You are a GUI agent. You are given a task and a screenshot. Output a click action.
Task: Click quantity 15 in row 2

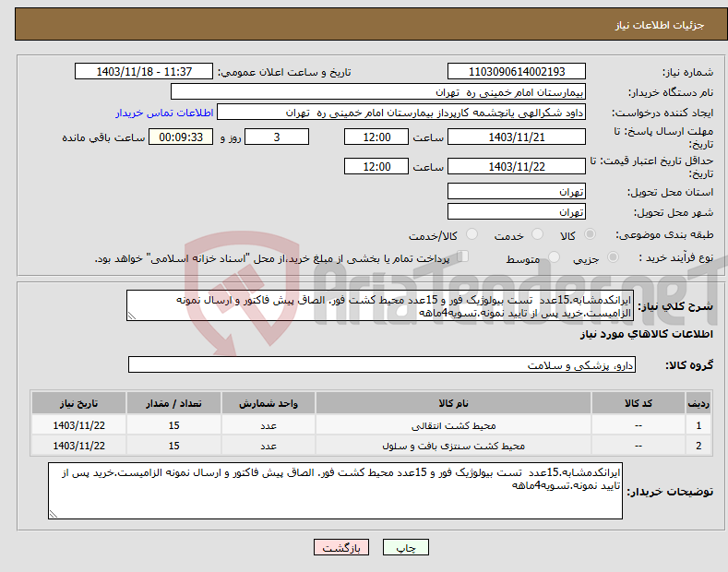(173, 446)
